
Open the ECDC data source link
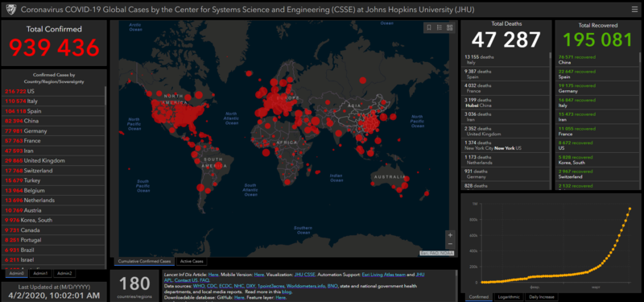pyautogui.click(x=225, y=286)
